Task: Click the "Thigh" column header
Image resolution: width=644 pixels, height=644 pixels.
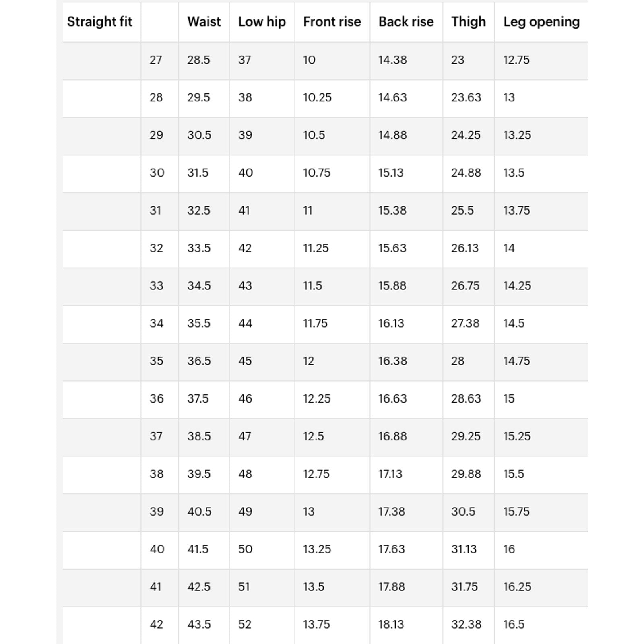Action: pos(468,22)
